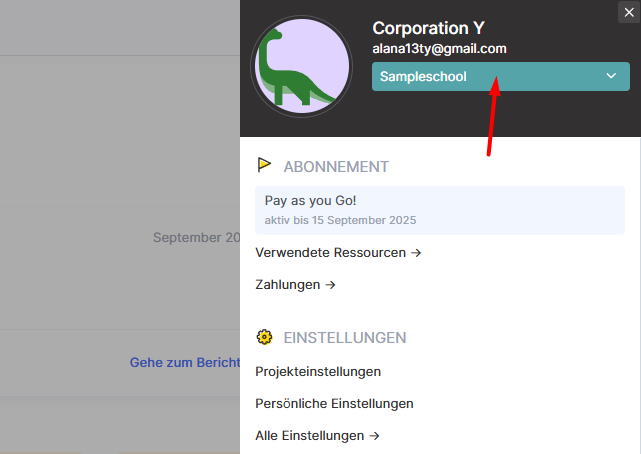This screenshot has height=454, width=641.
Task: Open Persönliche Einstellungen
Action: (x=334, y=404)
